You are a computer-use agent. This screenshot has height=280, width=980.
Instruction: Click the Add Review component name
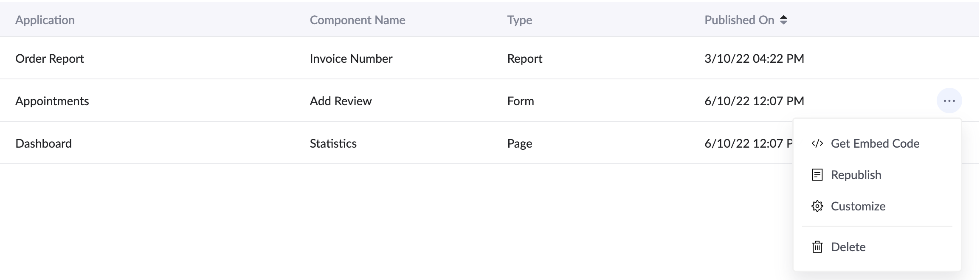pos(341,101)
